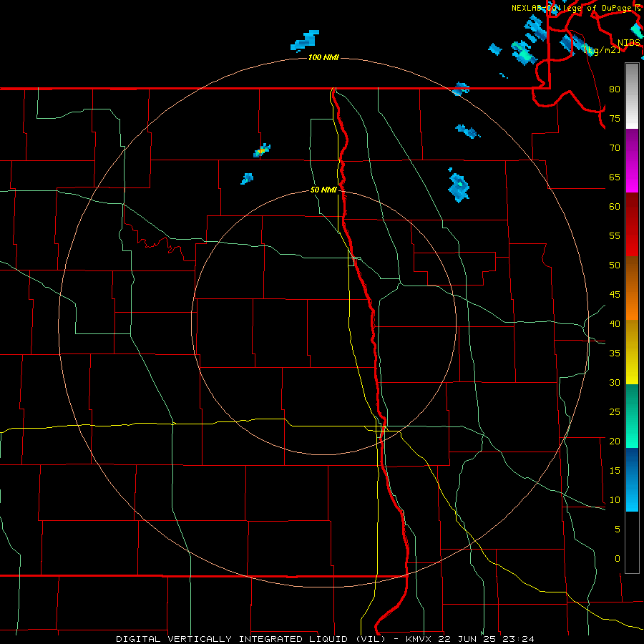Click the 65 value on the color scale
Image resolution: width=644 pixels, height=644 pixels.
[615, 177]
